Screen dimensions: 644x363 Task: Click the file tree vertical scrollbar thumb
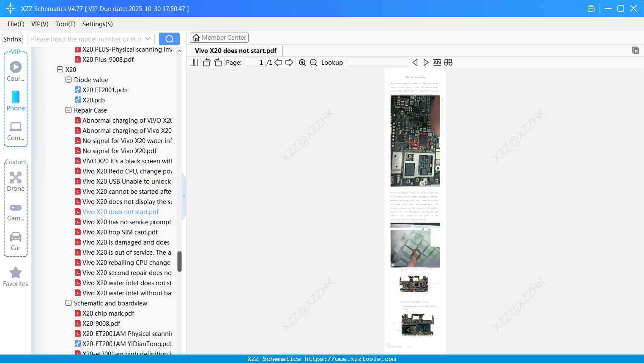(x=179, y=261)
